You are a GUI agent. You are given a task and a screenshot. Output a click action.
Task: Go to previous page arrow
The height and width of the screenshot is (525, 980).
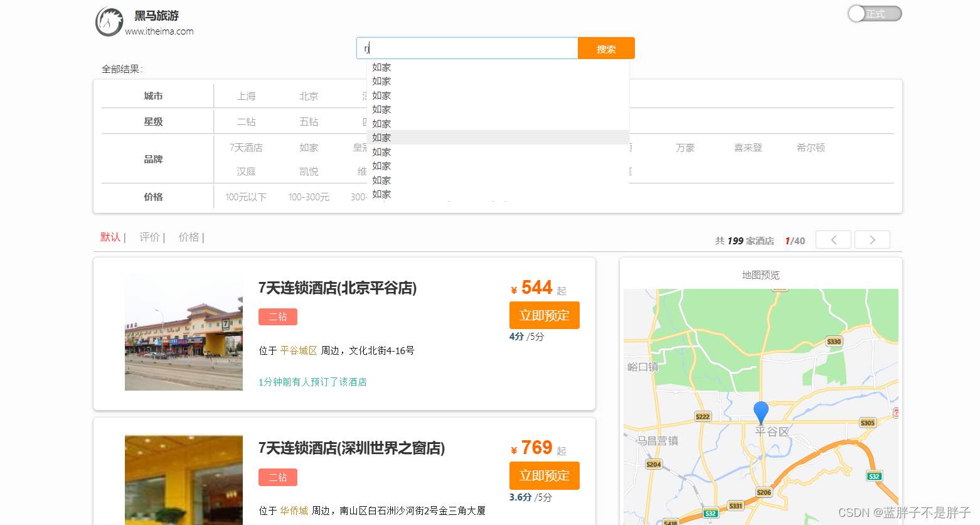[x=833, y=240]
